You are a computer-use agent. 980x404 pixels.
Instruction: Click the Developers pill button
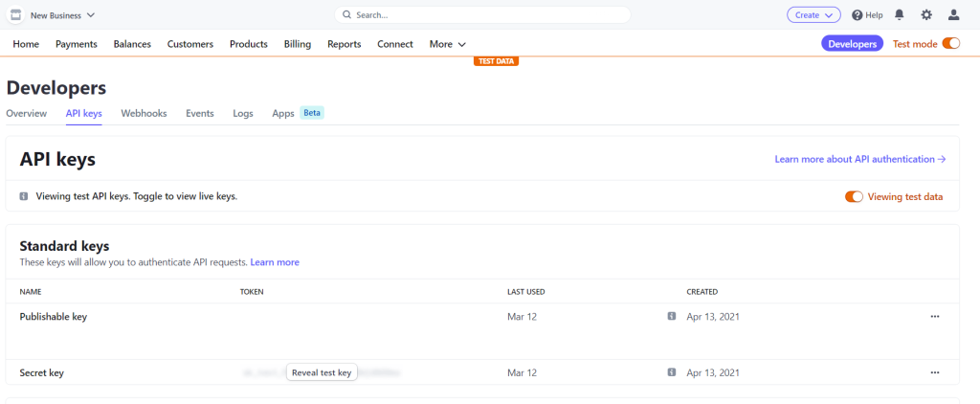(853, 44)
